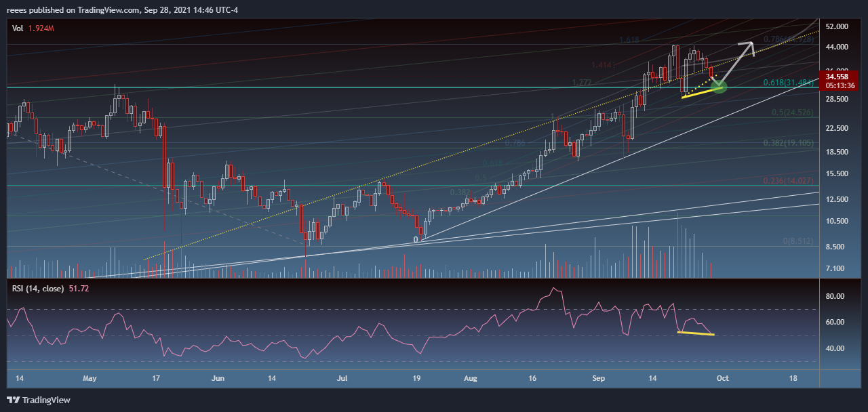Click the current price tag 34.558
The height and width of the screenshot is (412, 868).
tap(837, 77)
